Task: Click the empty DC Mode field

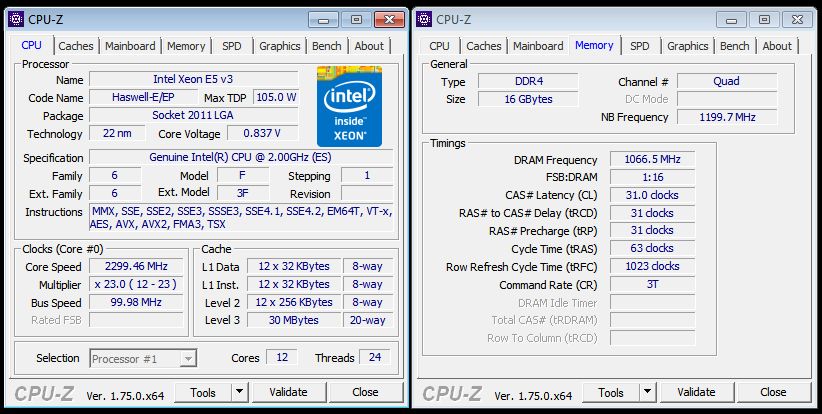Action: coord(727,99)
